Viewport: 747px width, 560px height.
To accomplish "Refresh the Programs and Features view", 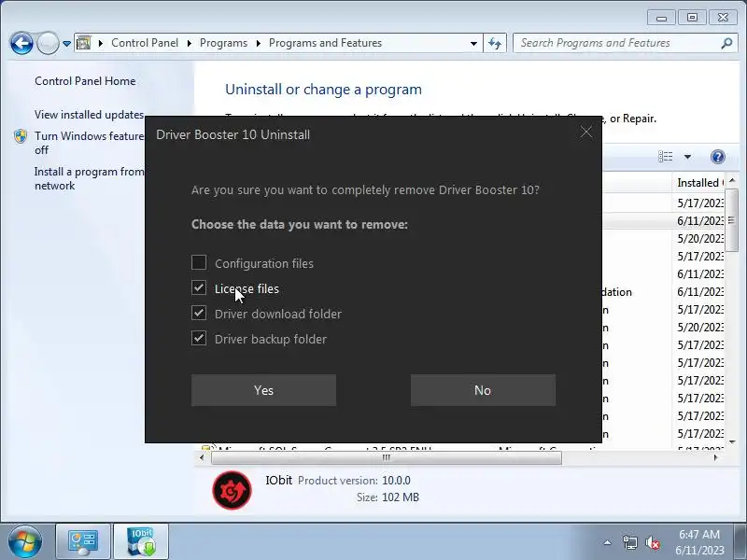I will coord(495,43).
